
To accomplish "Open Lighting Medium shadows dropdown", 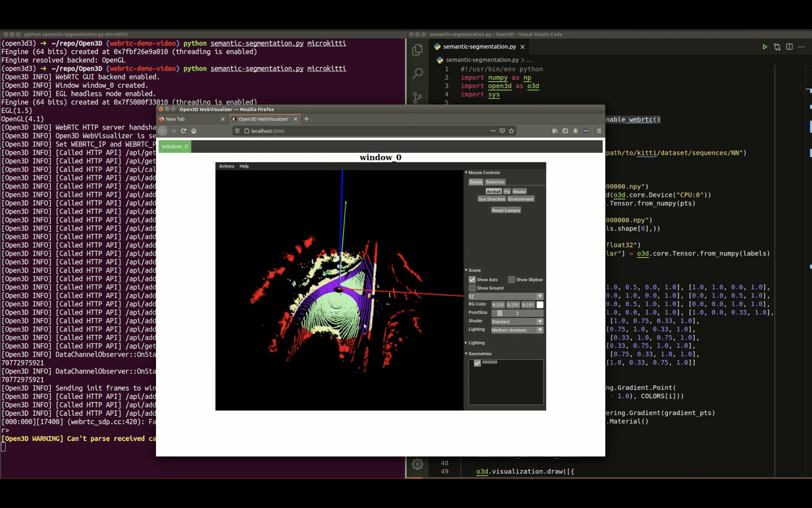I will [517, 330].
